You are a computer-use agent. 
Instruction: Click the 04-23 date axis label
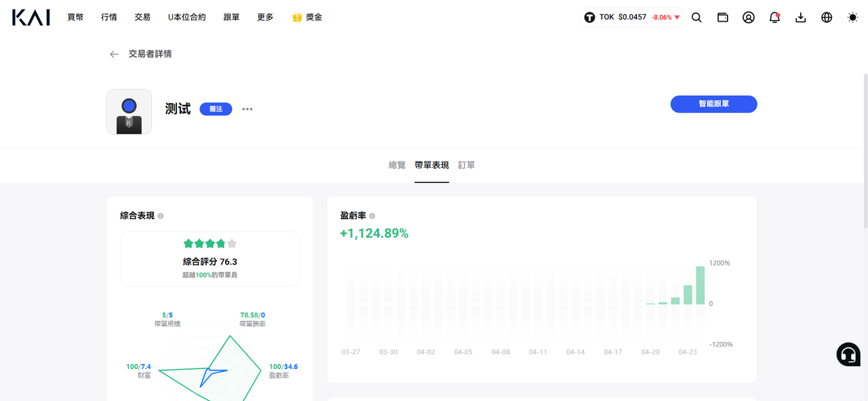[688, 352]
